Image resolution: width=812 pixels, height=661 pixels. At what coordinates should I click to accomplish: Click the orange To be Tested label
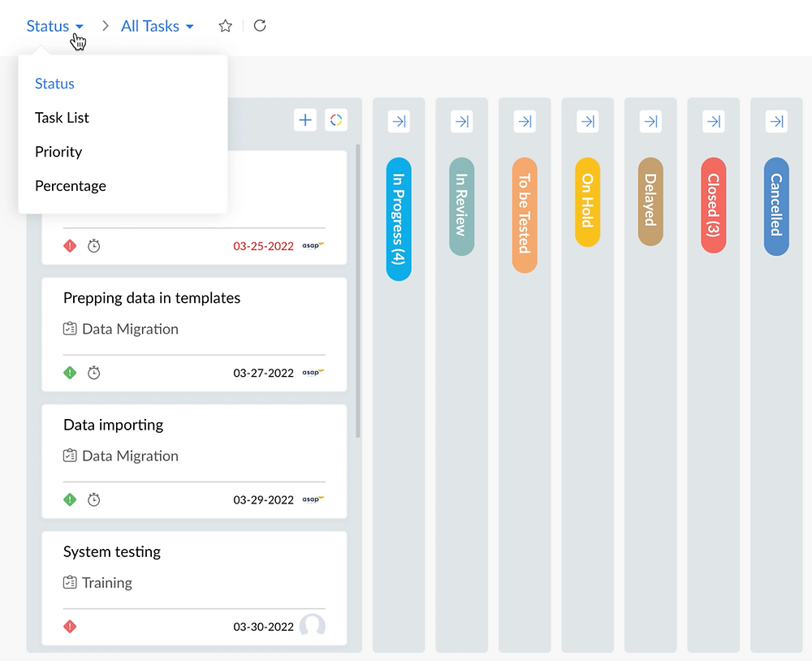point(525,215)
